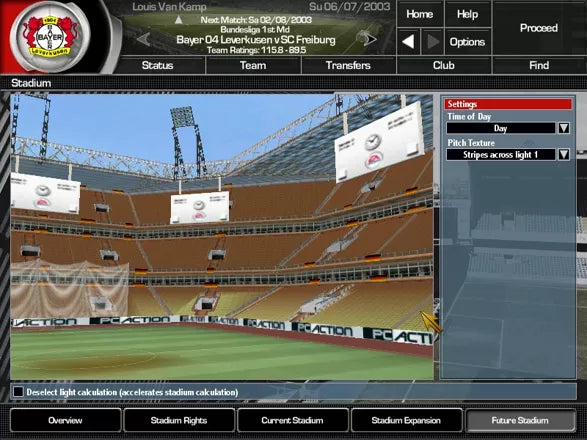Switch to the Stadium Rights tab
This screenshot has height=440, width=587.
(179, 420)
